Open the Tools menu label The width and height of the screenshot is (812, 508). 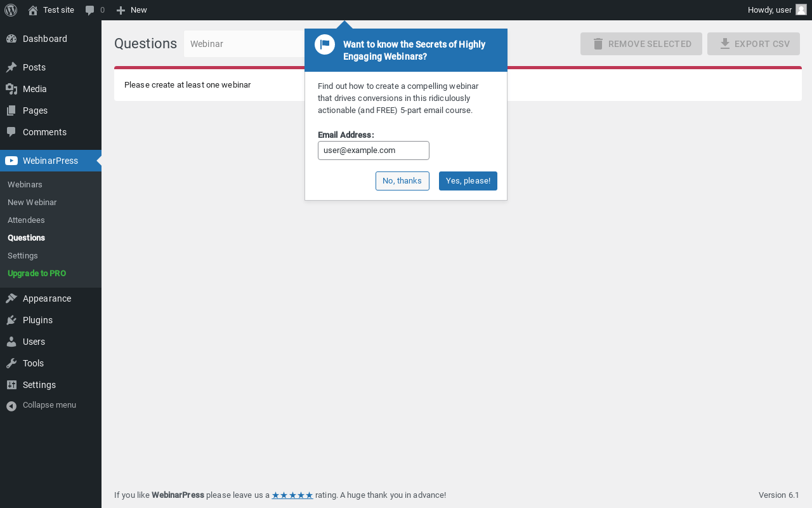click(x=33, y=363)
